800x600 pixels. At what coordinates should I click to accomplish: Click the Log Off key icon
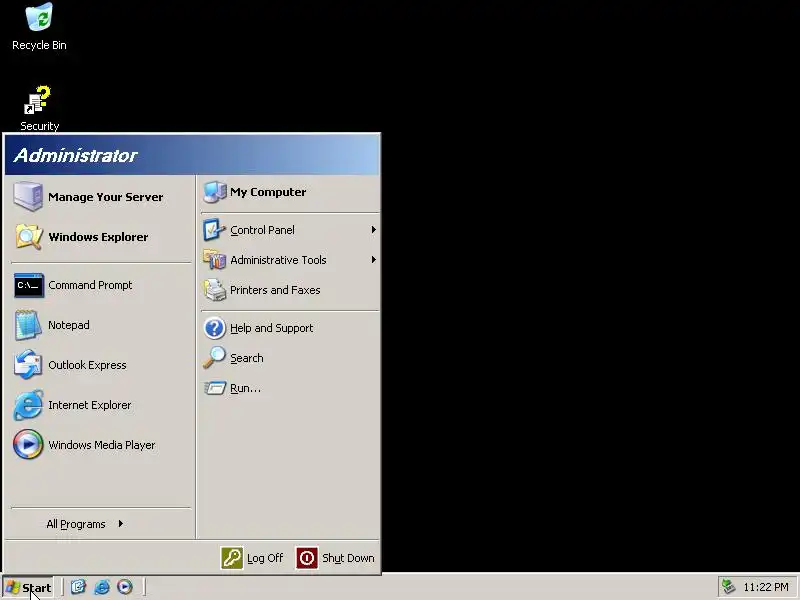(x=232, y=558)
